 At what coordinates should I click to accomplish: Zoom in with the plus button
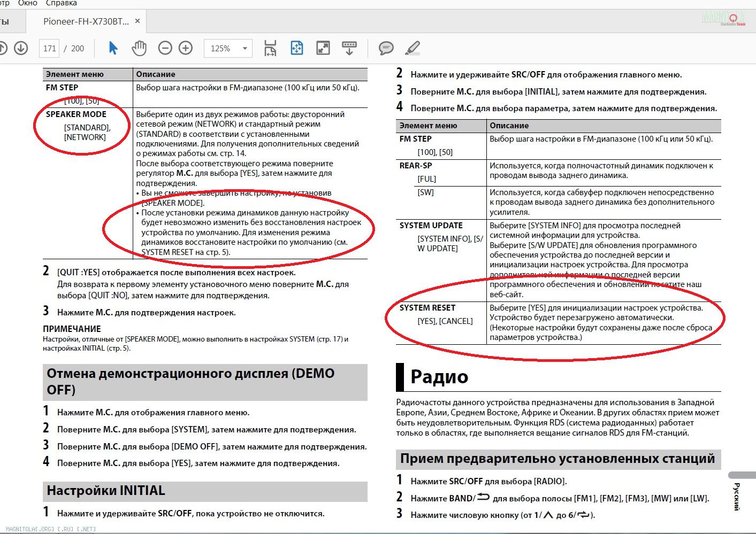coord(186,48)
